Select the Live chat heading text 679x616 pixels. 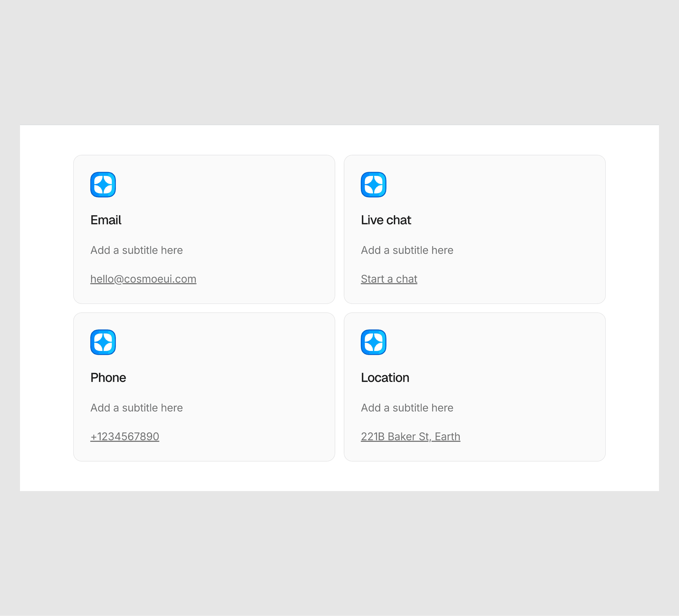coord(386,220)
